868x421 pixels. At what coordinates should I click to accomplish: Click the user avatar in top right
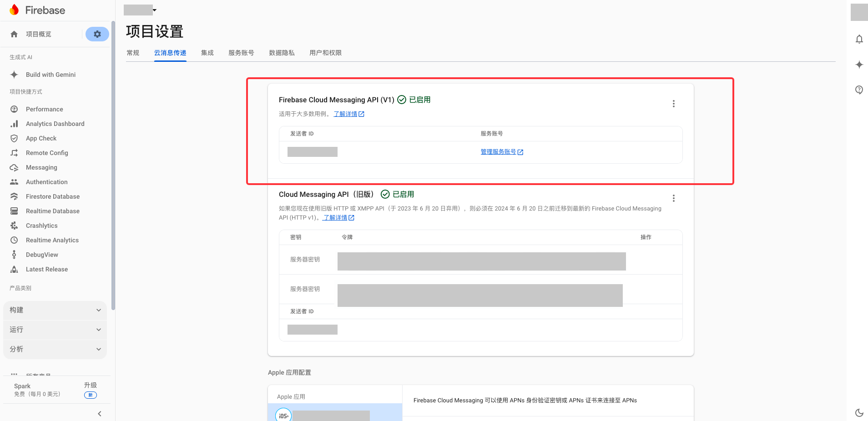tap(859, 12)
